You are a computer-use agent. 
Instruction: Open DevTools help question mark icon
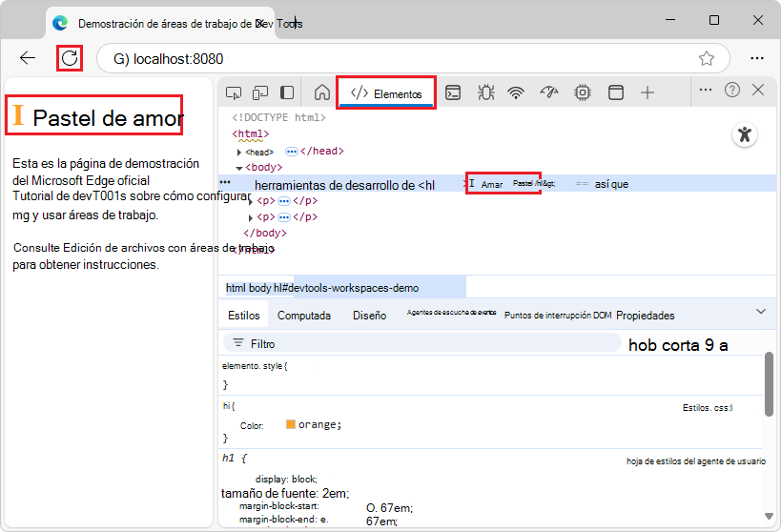[732, 90]
